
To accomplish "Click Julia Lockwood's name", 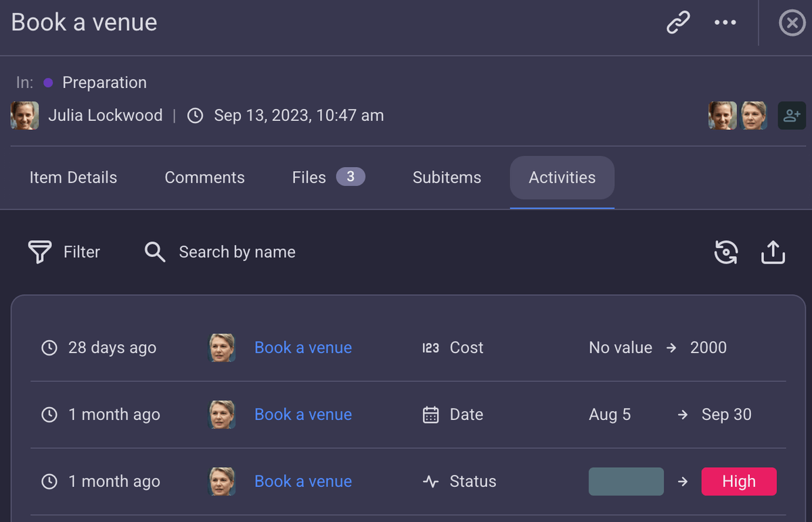I will pos(105,115).
